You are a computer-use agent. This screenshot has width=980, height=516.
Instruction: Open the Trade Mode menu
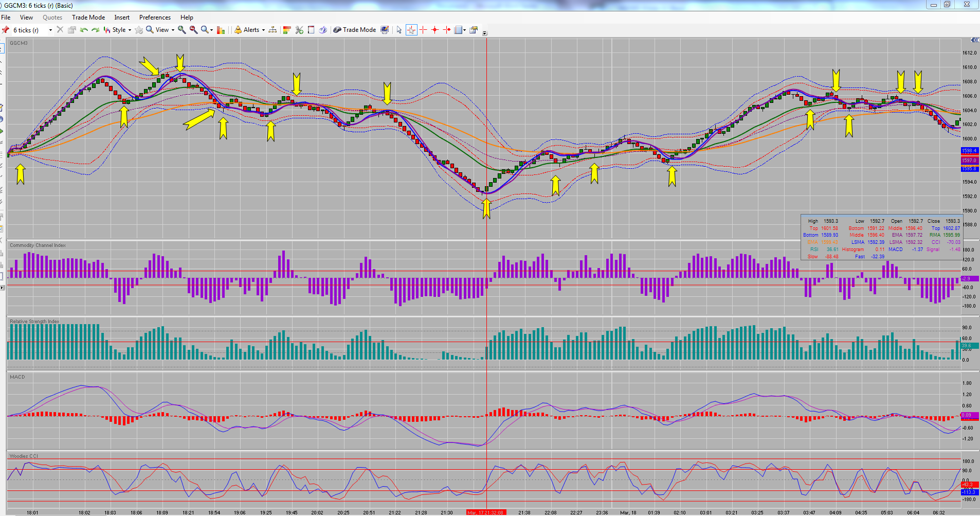click(88, 17)
